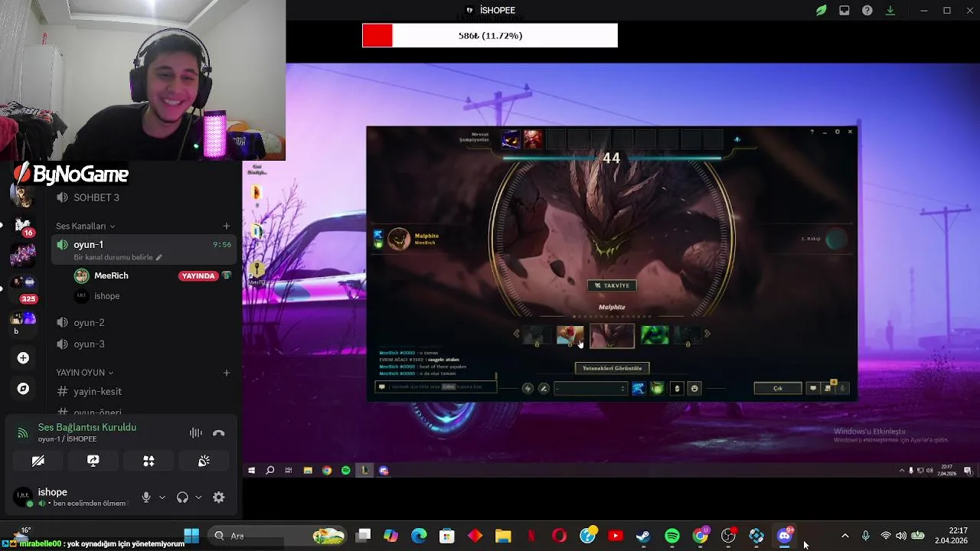Click the YAYINDA live badge
This screenshot has height=551, width=980.
[x=198, y=275]
